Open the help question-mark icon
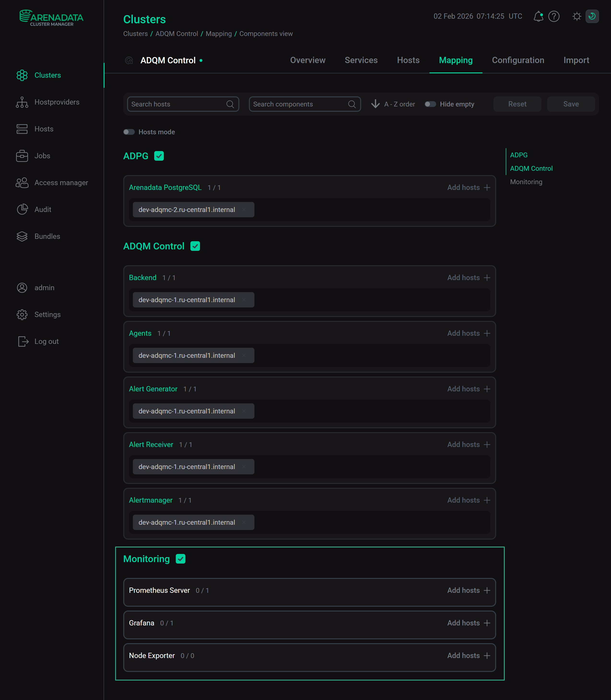This screenshot has width=611, height=700. [554, 16]
